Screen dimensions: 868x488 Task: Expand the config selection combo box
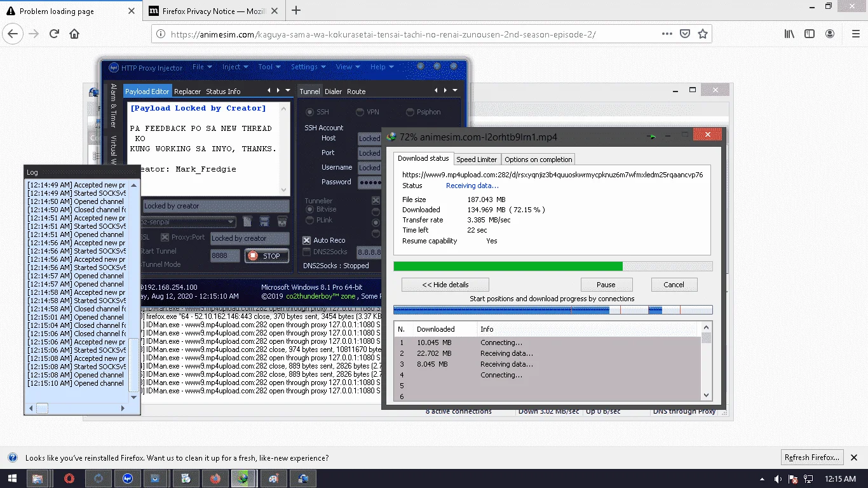pyautogui.click(x=231, y=222)
